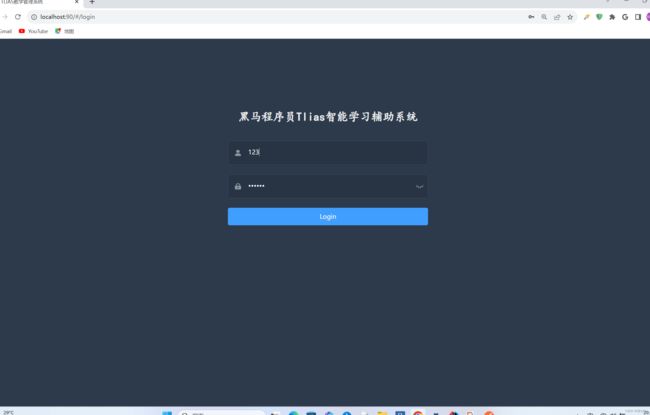Open the YouTube bookmark
This screenshot has height=415, width=650.
coord(34,31)
